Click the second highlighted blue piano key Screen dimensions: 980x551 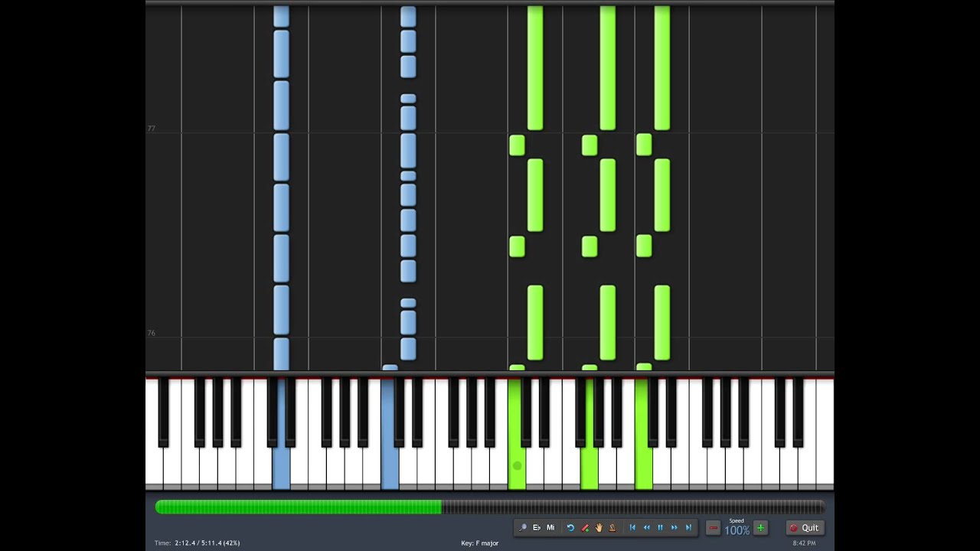tap(390, 467)
